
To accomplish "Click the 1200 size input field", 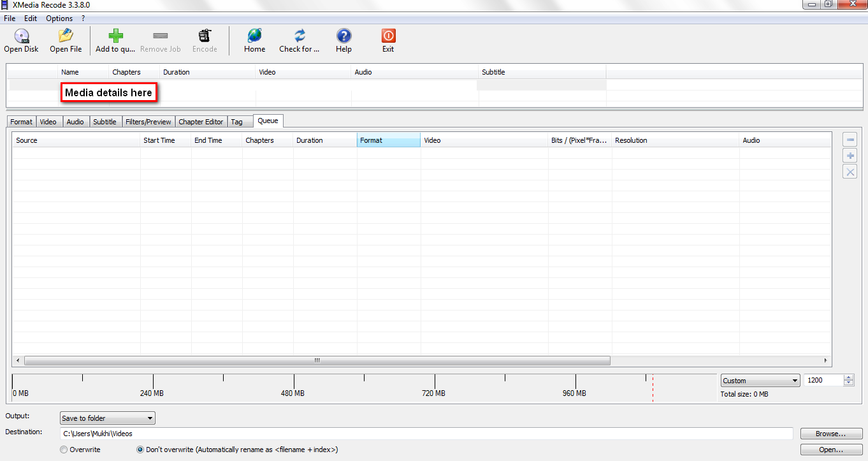I will 823,380.
